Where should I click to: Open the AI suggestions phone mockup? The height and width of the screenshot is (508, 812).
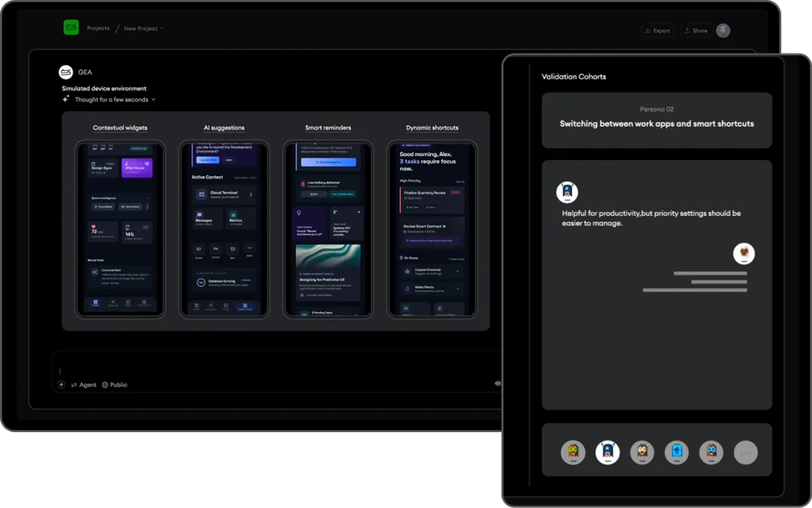224,229
